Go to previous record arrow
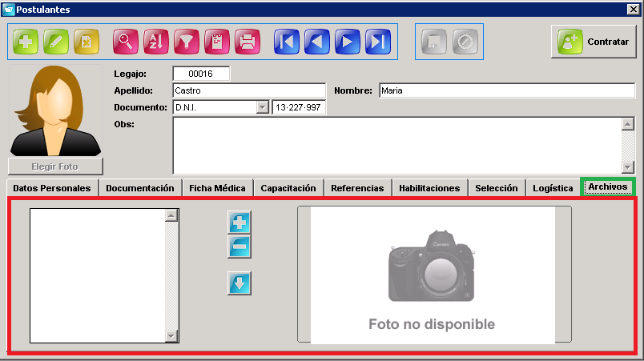The image size is (644, 361). [x=317, y=42]
